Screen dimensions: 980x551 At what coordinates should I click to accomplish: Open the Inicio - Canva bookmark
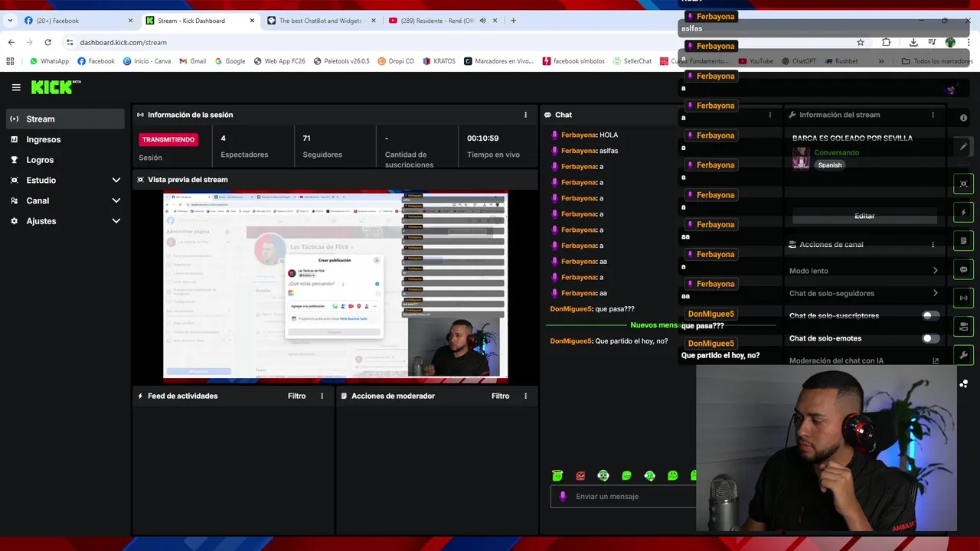[146, 61]
